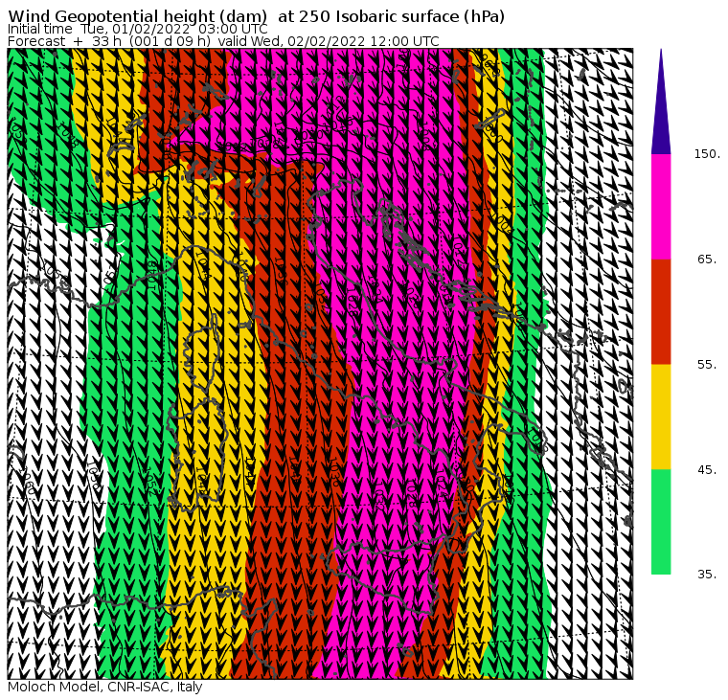Click the purple arrow top of the legend
Viewport: 728px width, 700px height.
click(x=661, y=102)
